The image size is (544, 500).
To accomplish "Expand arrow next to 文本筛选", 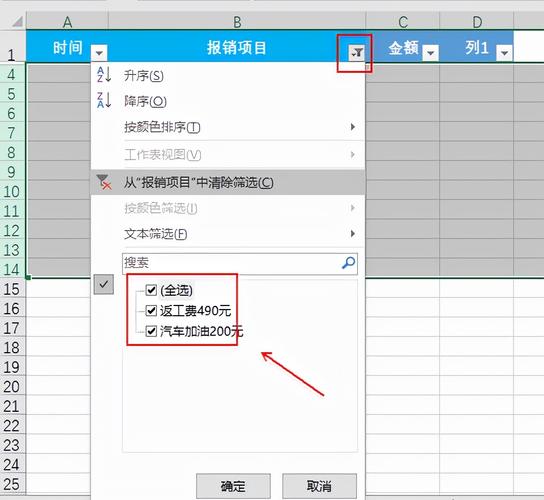I will tap(353, 234).
